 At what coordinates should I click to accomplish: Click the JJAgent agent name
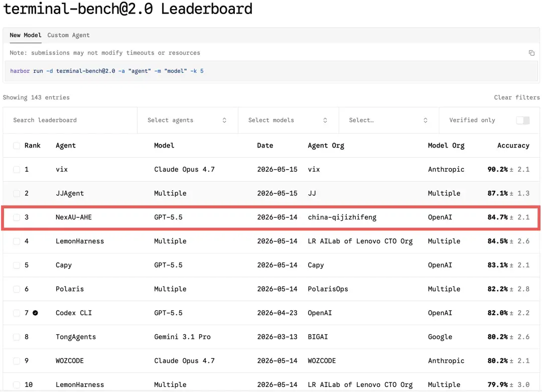tap(69, 193)
